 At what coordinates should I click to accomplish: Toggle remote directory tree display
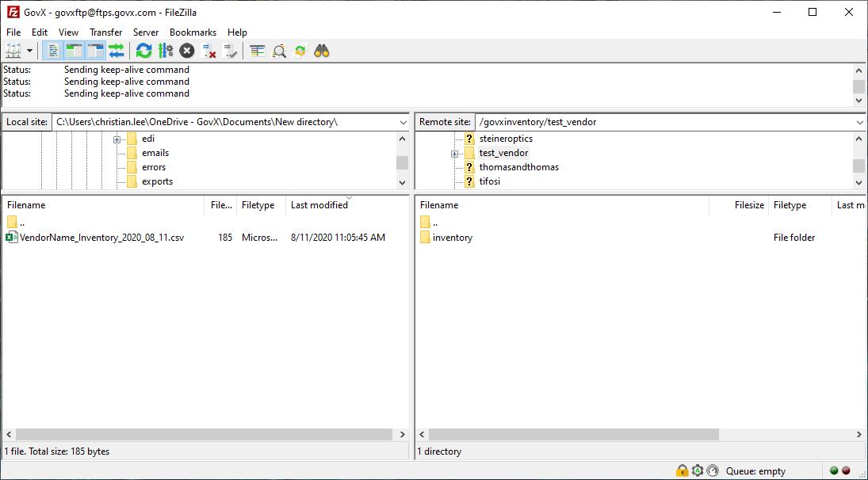click(95, 51)
